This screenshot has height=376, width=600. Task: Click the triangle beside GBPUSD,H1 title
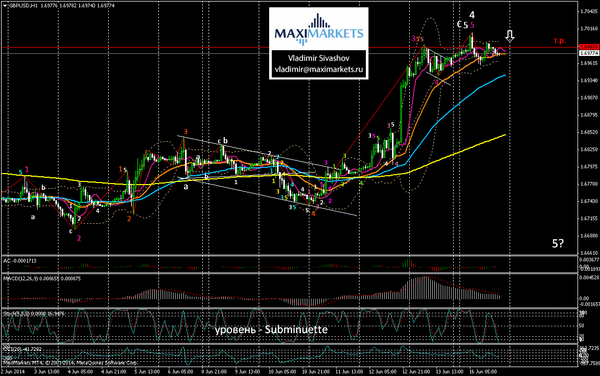click(5, 6)
